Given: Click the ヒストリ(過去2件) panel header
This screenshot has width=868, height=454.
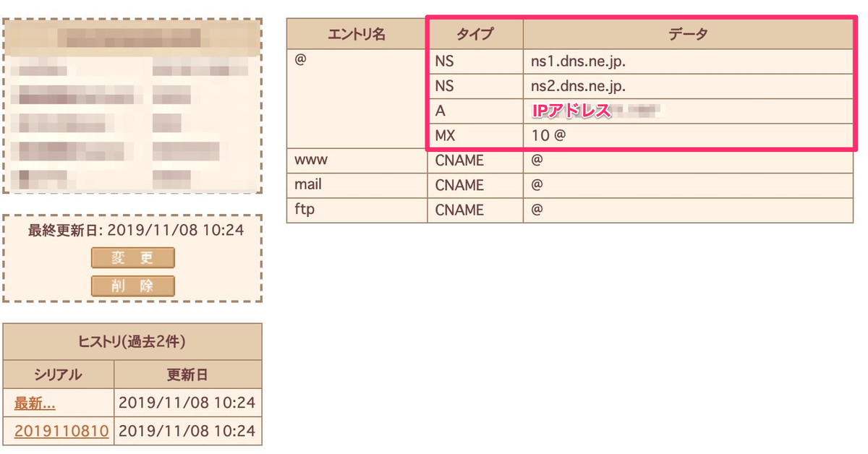Looking at the screenshot, I should 132,343.
